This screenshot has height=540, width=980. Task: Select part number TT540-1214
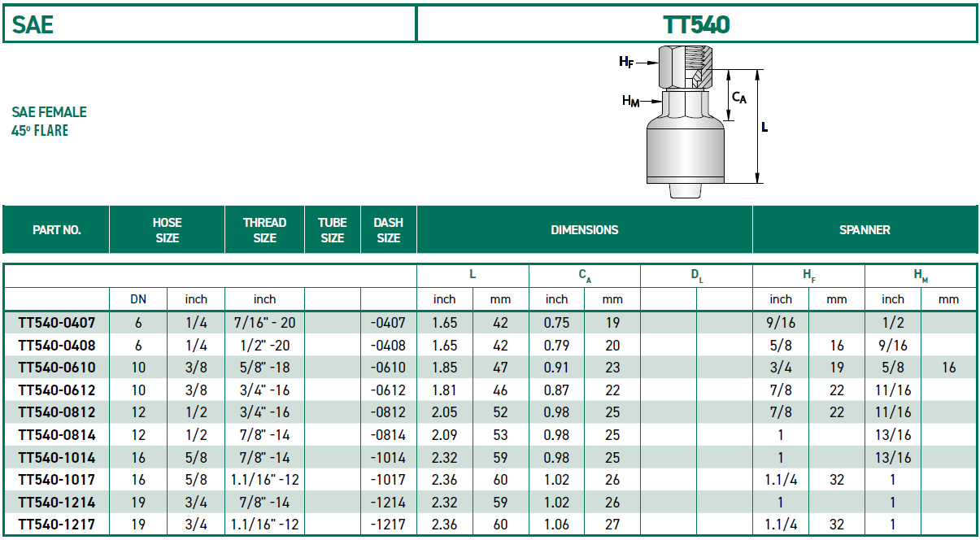tap(57, 503)
